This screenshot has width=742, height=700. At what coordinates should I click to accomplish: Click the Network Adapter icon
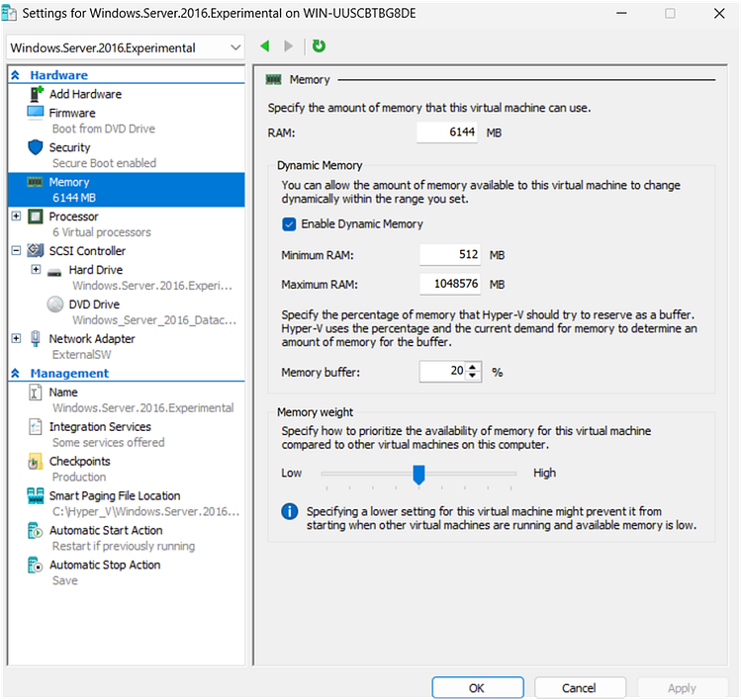35,339
